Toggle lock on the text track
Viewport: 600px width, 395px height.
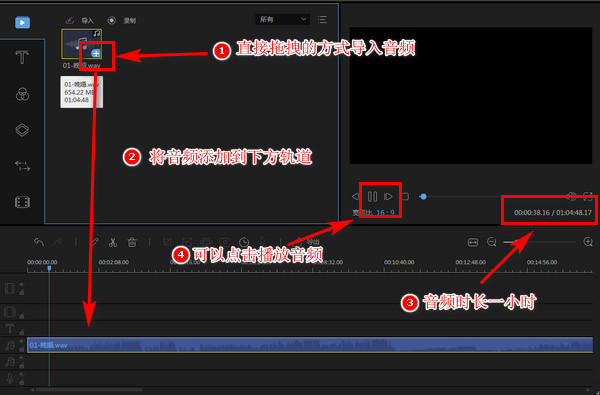[x=22, y=332]
